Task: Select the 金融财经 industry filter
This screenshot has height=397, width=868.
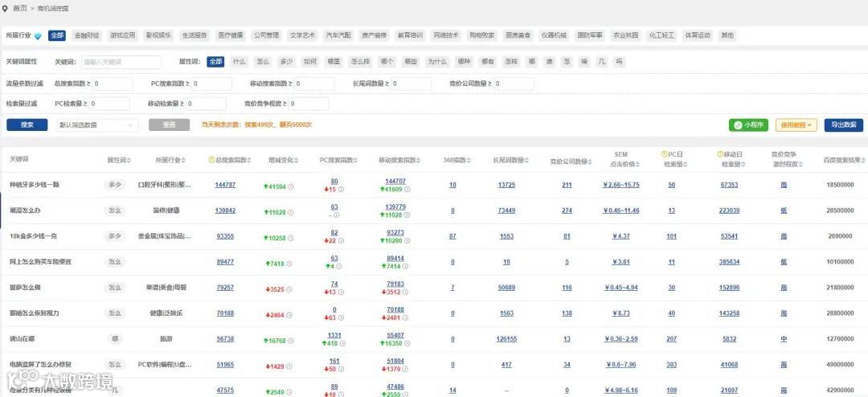Action: (87, 35)
